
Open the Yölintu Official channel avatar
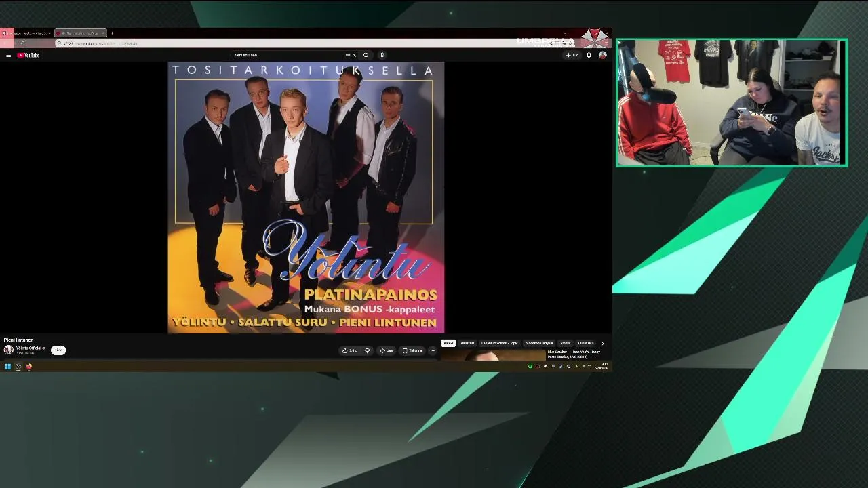[x=9, y=350]
